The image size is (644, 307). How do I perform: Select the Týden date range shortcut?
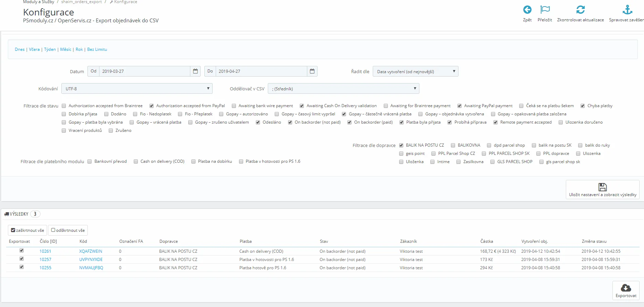pyautogui.click(x=50, y=49)
